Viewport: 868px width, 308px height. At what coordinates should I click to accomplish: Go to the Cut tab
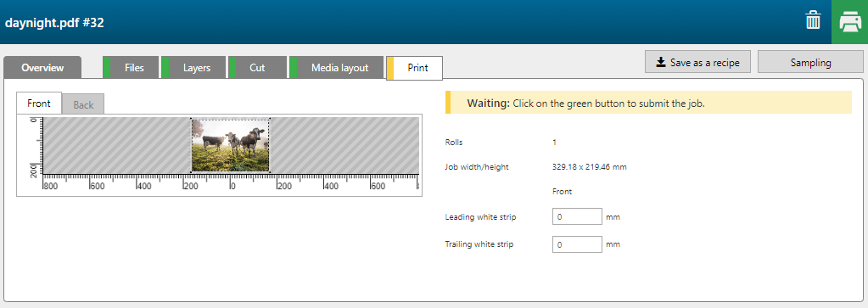pos(257,68)
